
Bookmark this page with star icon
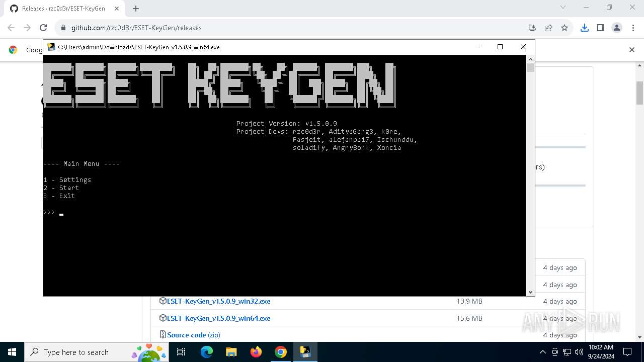(x=565, y=28)
